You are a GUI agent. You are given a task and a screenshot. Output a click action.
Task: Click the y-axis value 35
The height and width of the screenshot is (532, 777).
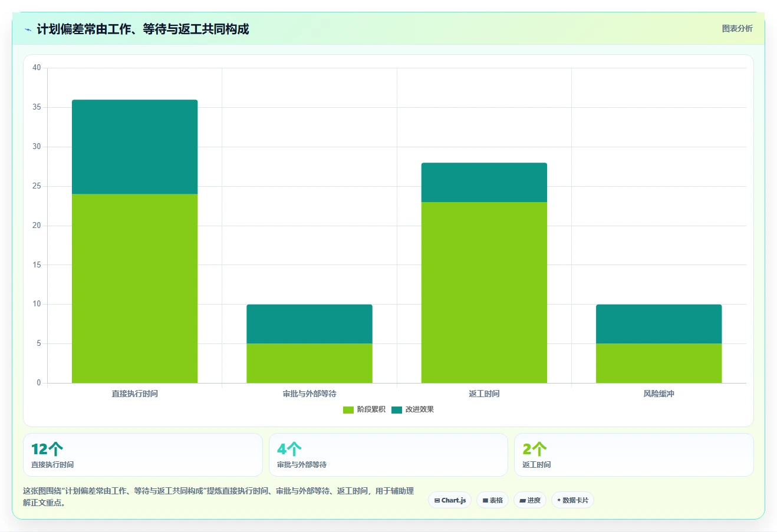point(37,107)
